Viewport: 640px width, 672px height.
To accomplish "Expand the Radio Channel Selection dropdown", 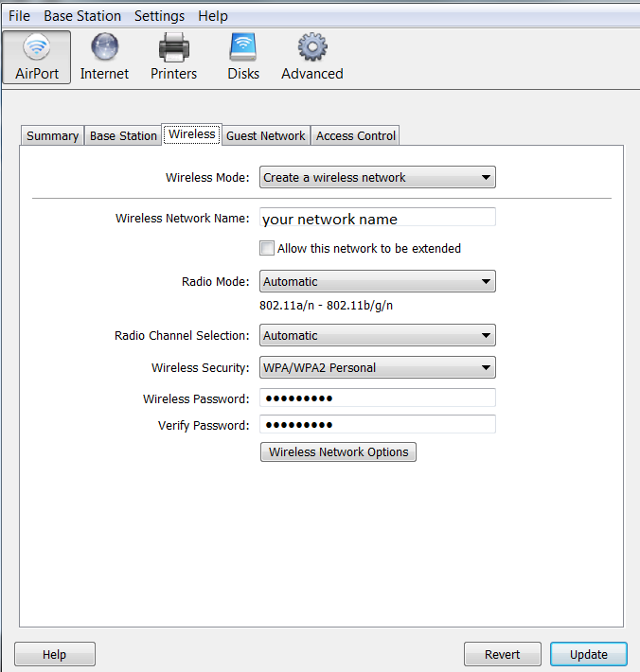I will point(377,336).
